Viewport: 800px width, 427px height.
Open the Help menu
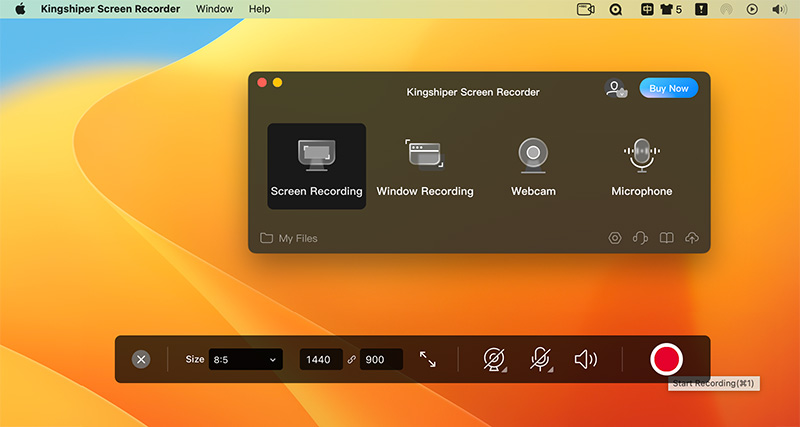point(260,9)
